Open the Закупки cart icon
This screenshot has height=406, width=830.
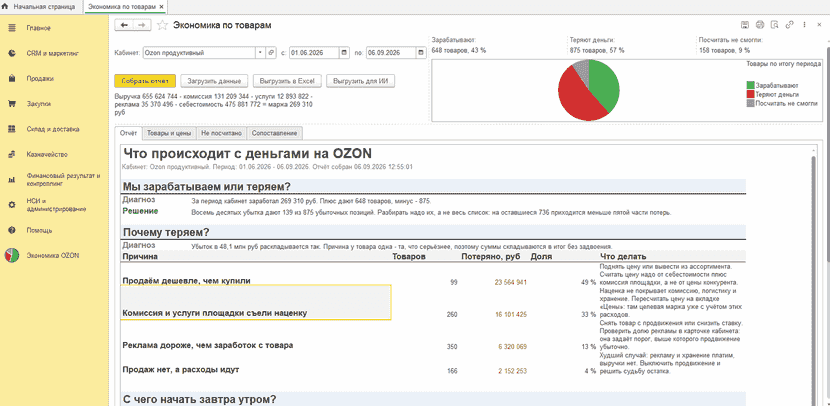(12, 104)
